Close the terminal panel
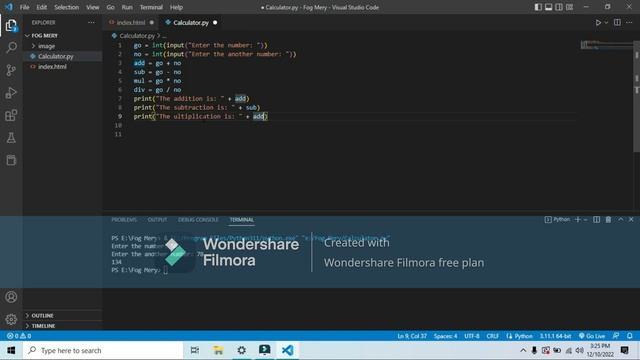 [631, 220]
